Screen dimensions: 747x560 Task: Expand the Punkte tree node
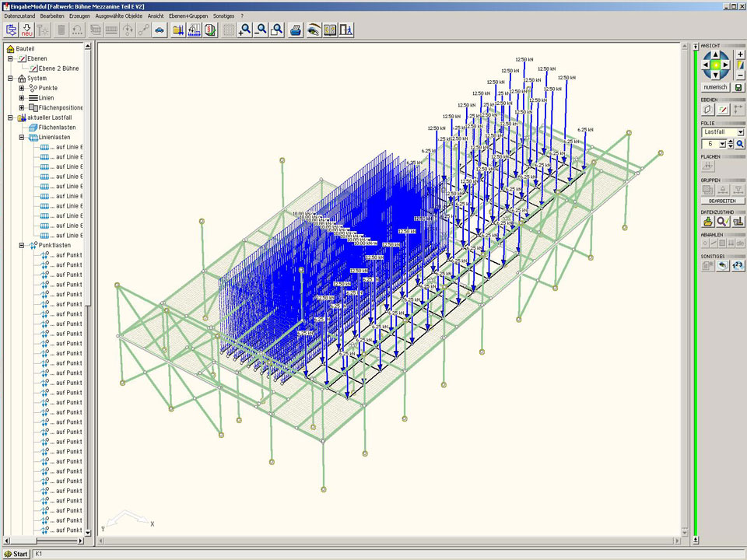[22, 88]
